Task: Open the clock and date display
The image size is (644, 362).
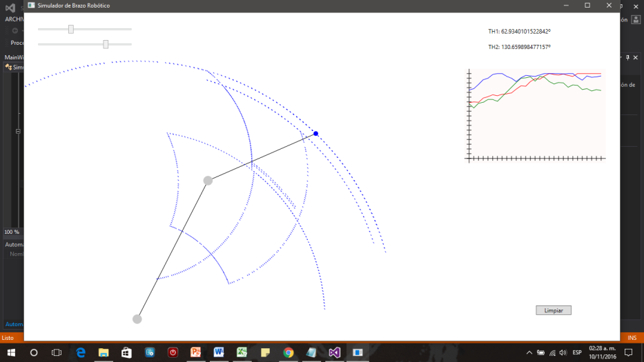Action: pos(603,352)
